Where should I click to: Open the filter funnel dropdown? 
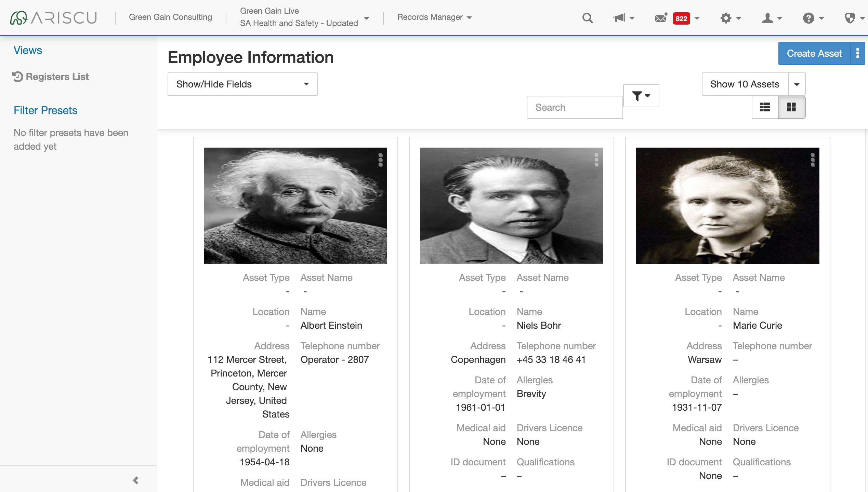[641, 96]
